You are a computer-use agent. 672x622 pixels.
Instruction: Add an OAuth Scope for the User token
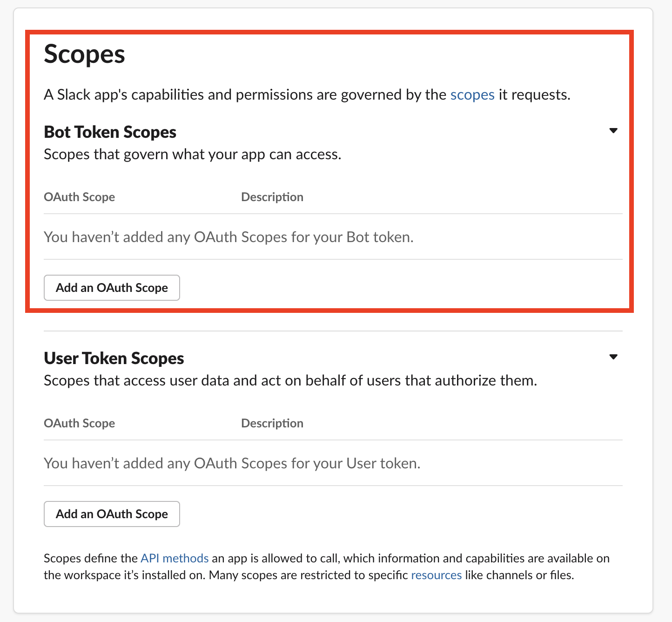click(112, 514)
